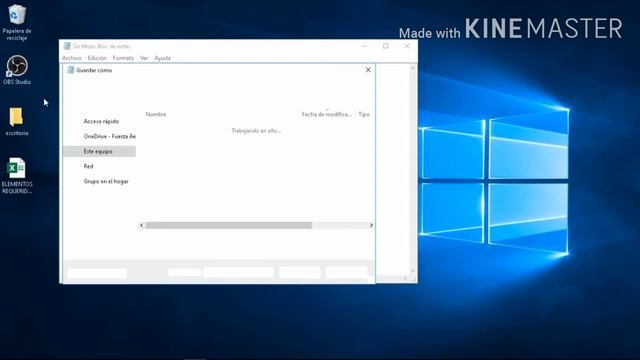Open the Ver menu

coord(144,58)
